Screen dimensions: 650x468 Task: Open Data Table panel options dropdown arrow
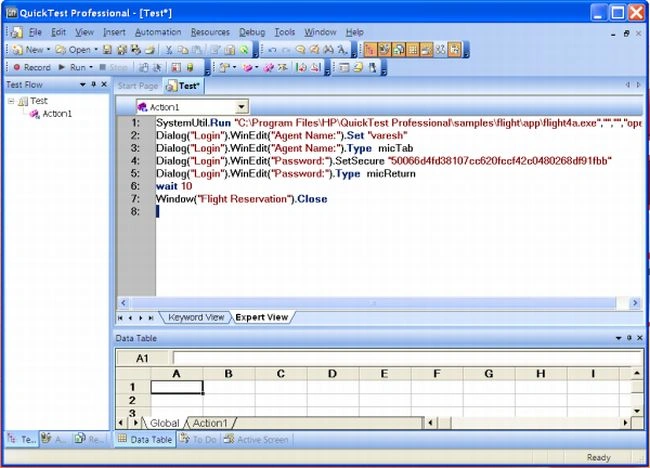tap(618, 338)
